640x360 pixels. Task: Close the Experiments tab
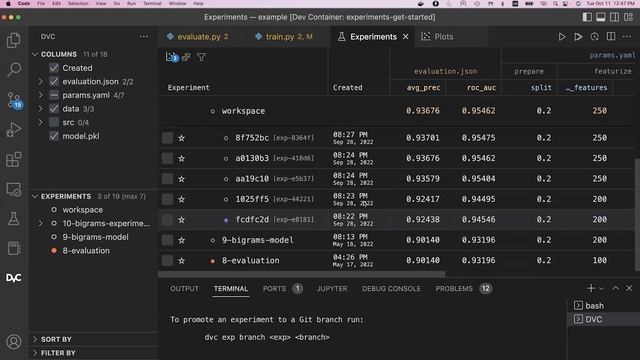(x=405, y=37)
